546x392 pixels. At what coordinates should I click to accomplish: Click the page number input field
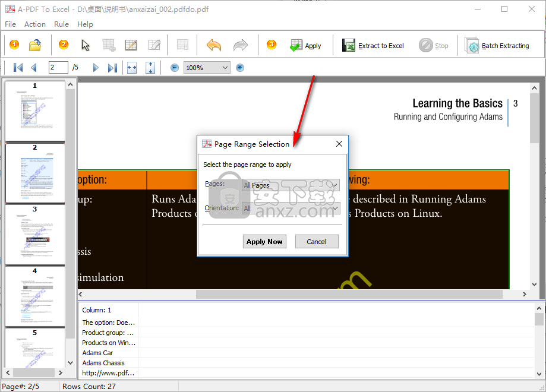tap(58, 67)
